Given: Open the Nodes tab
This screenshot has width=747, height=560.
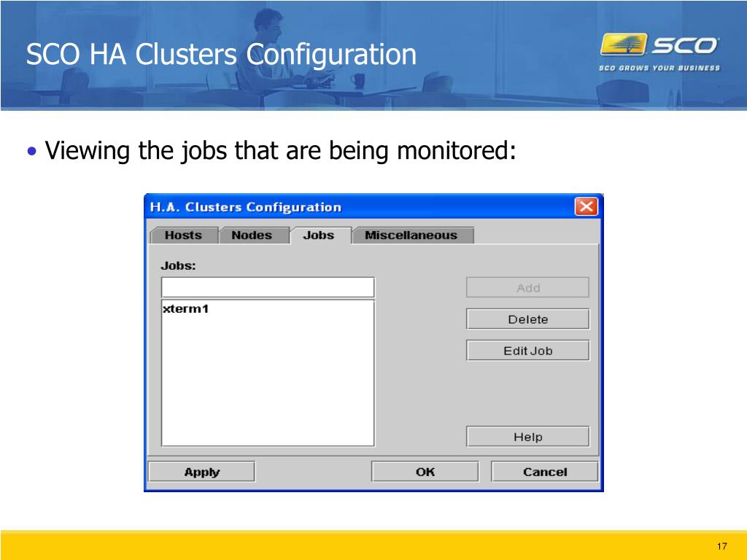Looking at the screenshot, I should 252,236.
